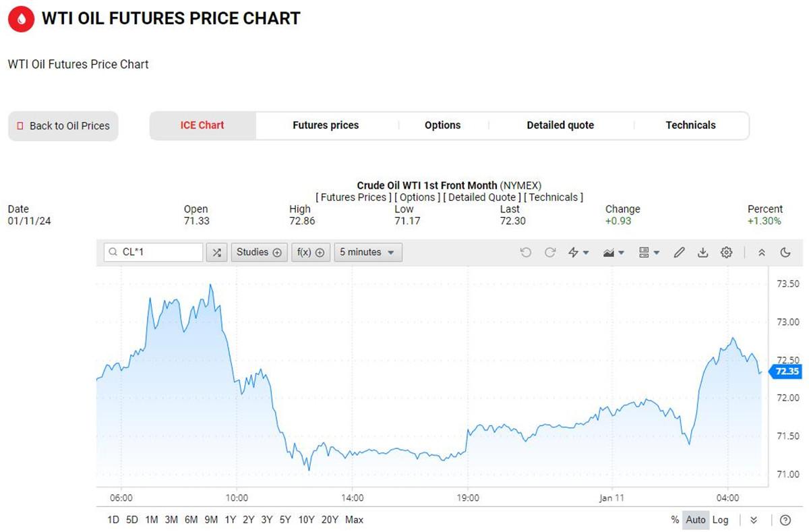The image size is (809, 532).
Task: Select the 2Y time range
Action: click(x=249, y=520)
